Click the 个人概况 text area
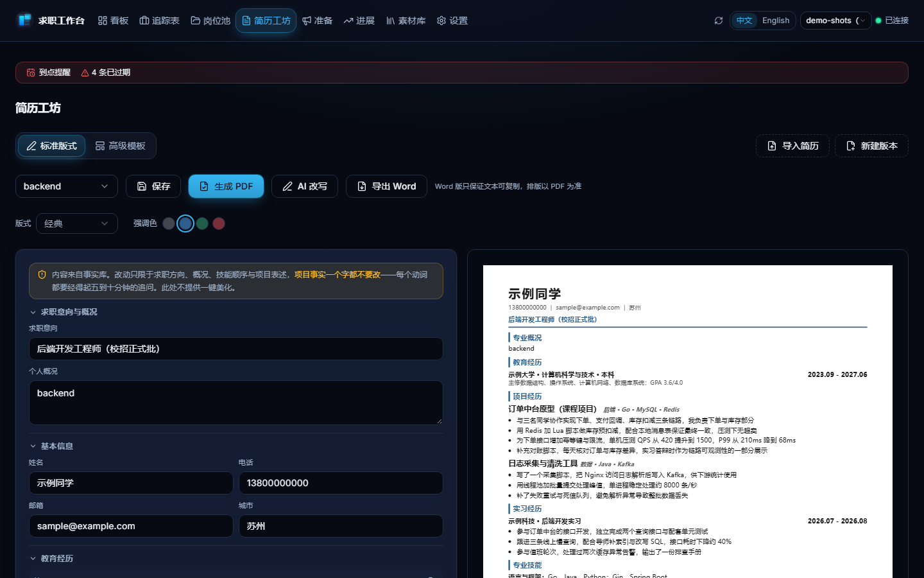The height and width of the screenshot is (578, 924). pyautogui.click(x=236, y=403)
